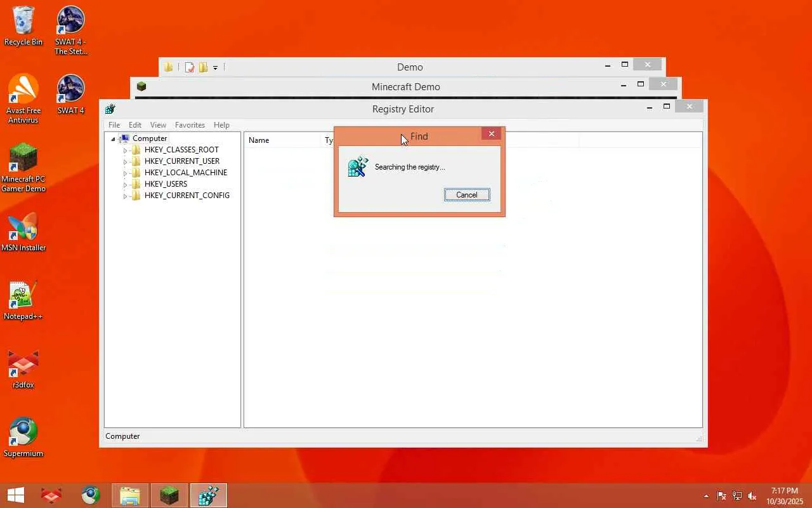The image size is (812, 508).
Task: Click the Computer icon in the registry tree
Action: click(x=124, y=138)
